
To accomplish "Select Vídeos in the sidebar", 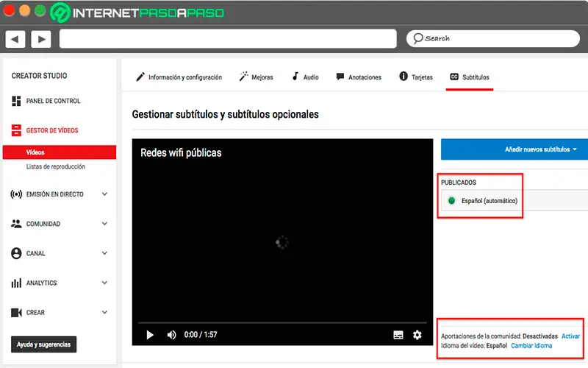I will [60, 152].
